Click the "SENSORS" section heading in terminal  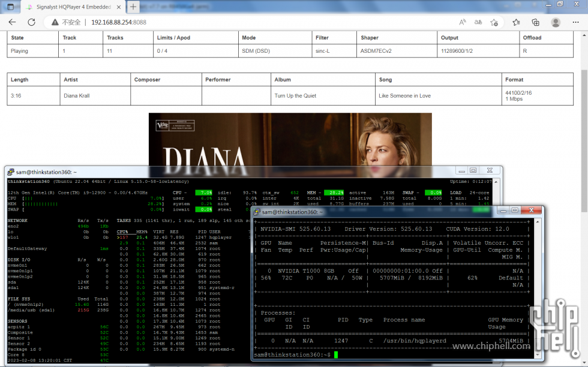(x=17, y=321)
